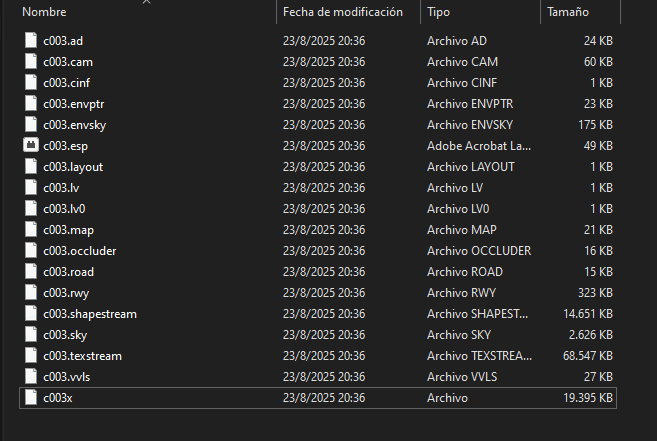Click the c003.shapestream file icon

coord(31,314)
